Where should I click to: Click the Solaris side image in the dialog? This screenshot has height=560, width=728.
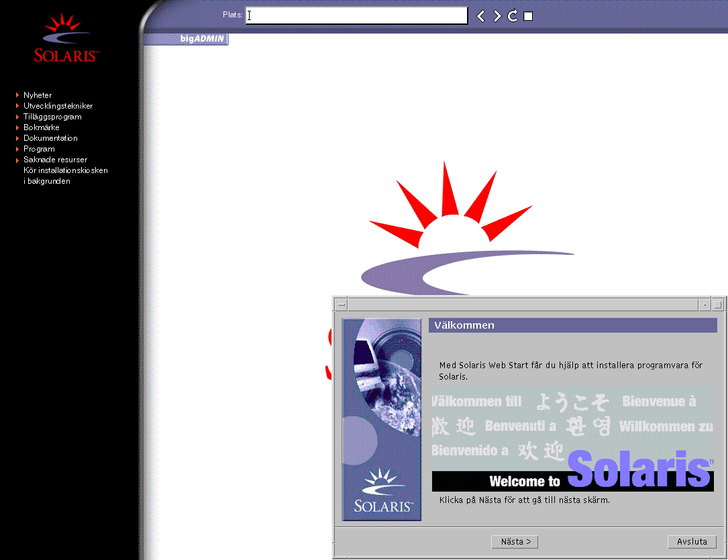click(382, 419)
